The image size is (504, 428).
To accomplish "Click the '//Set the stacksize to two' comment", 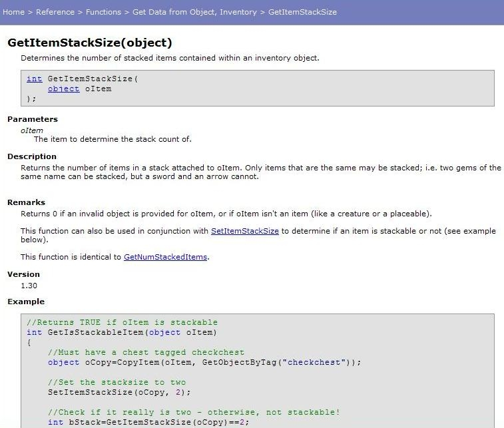I will tap(117, 382).
